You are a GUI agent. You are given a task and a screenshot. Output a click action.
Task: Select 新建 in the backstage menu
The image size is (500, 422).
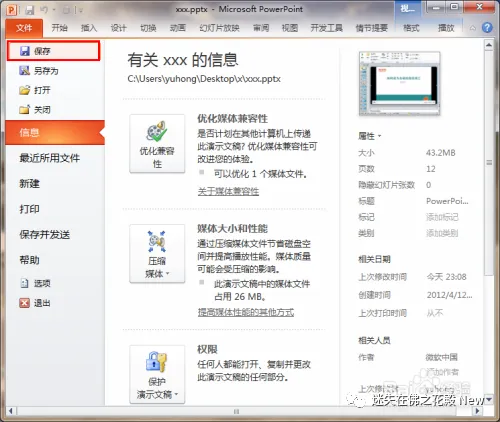(x=30, y=183)
